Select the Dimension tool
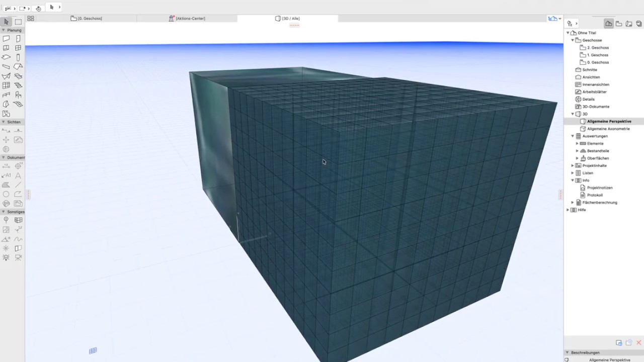The height and width of the screenshot is (362, 644). coord(6,166)
